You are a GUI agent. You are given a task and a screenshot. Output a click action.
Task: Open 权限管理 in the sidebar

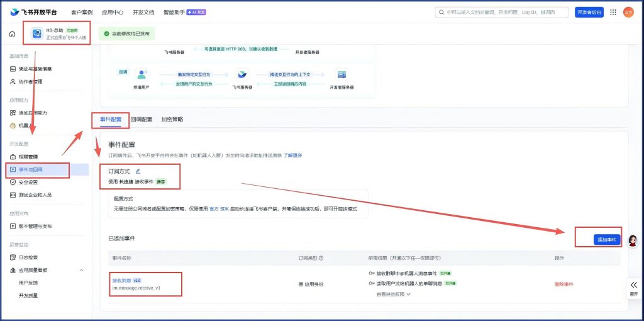coord(28,157)
